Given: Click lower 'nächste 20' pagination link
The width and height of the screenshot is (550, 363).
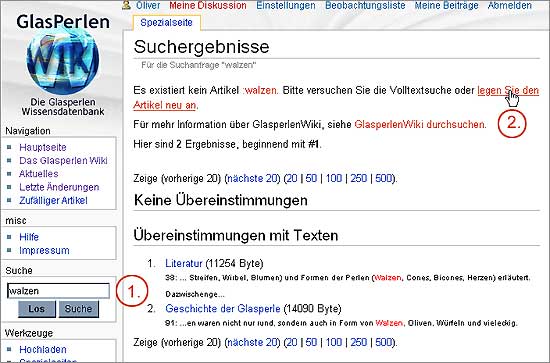Looking at the screenshot, I should pos(252,342).
